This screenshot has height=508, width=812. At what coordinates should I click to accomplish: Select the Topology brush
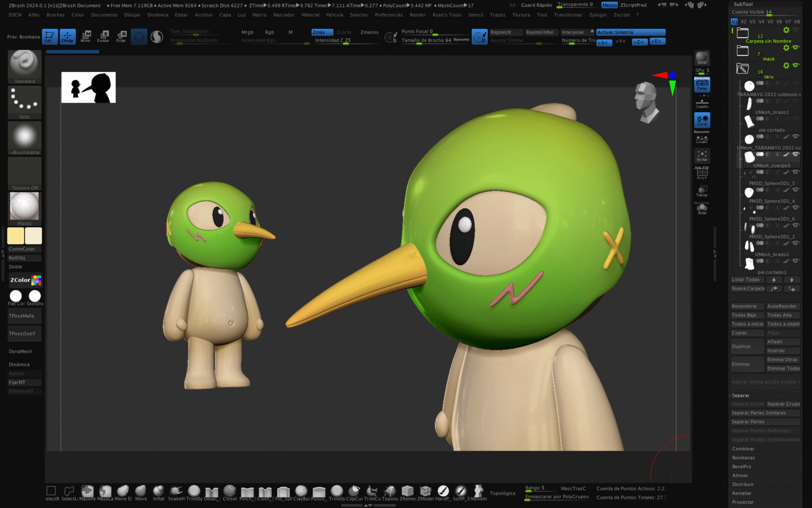pos(390,493)
